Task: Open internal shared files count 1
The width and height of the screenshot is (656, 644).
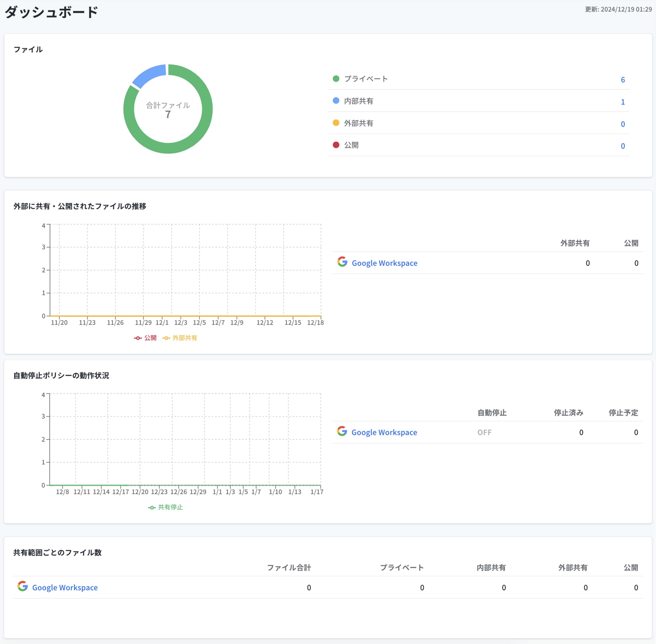Action: pos(623,102)
